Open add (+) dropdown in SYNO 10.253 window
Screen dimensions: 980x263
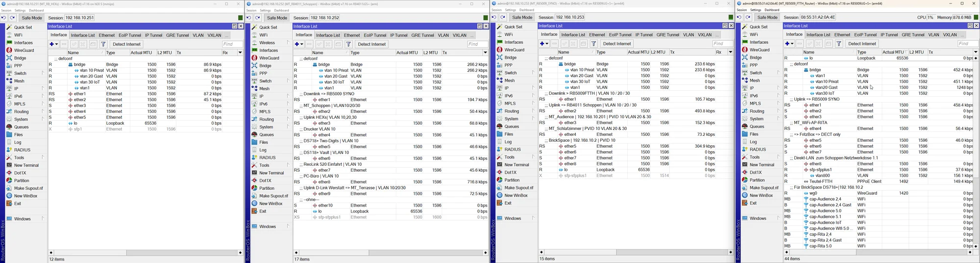pos(544,44)
